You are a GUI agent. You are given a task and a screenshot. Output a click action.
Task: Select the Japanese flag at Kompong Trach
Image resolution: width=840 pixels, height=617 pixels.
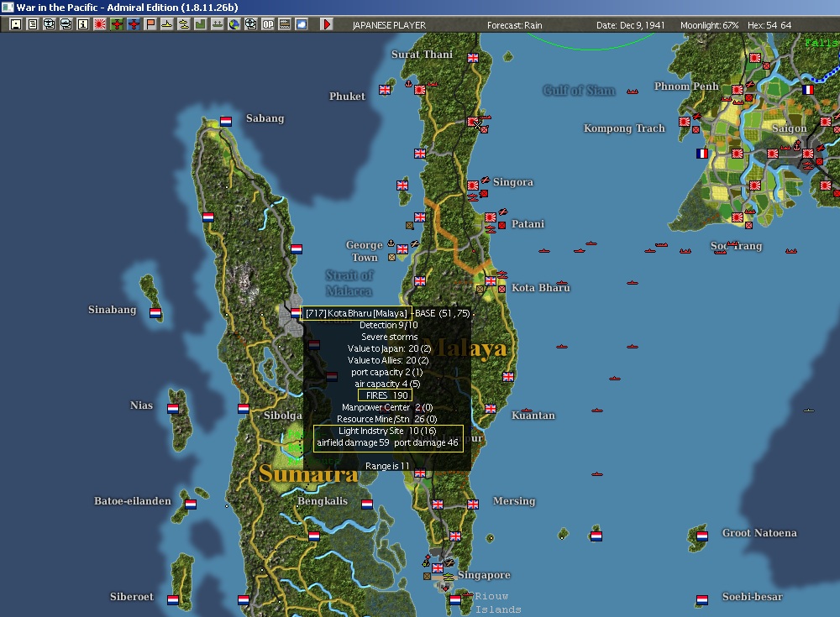click(685, 122)
